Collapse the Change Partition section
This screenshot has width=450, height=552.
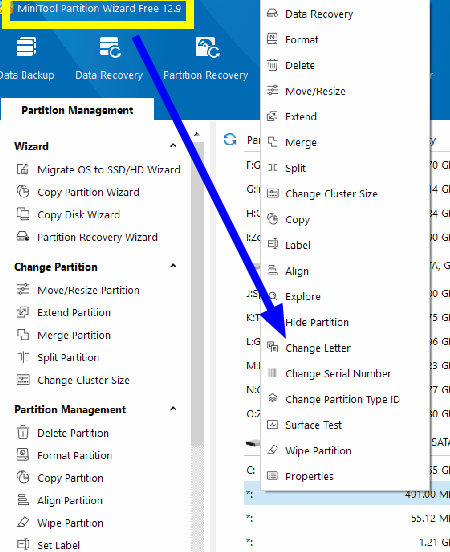coord(173,266)
